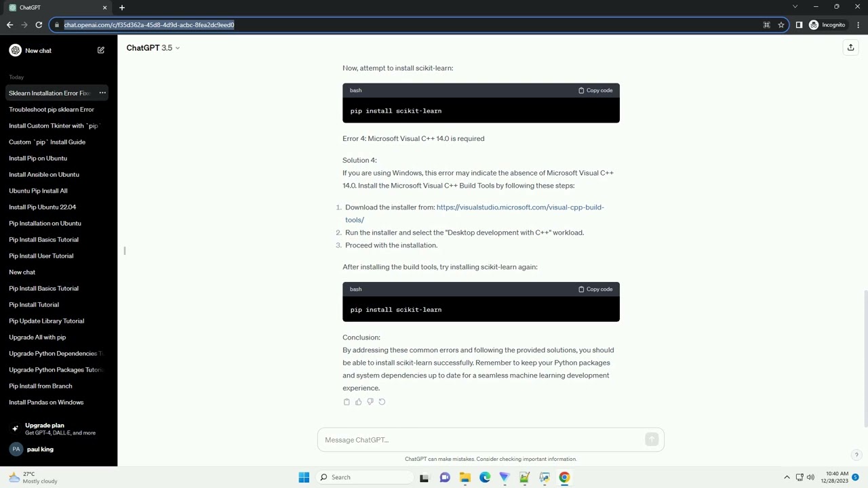Click the Upgrade plan button
This screenshot has width=868, height=488.
[58, 429]
